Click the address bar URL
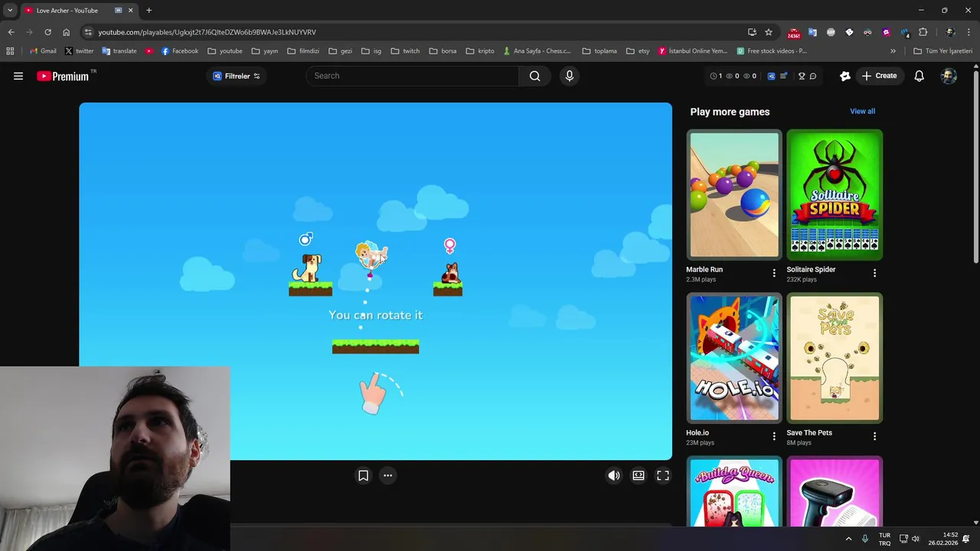This screenshot has height=551, width=980. point(207,32)
